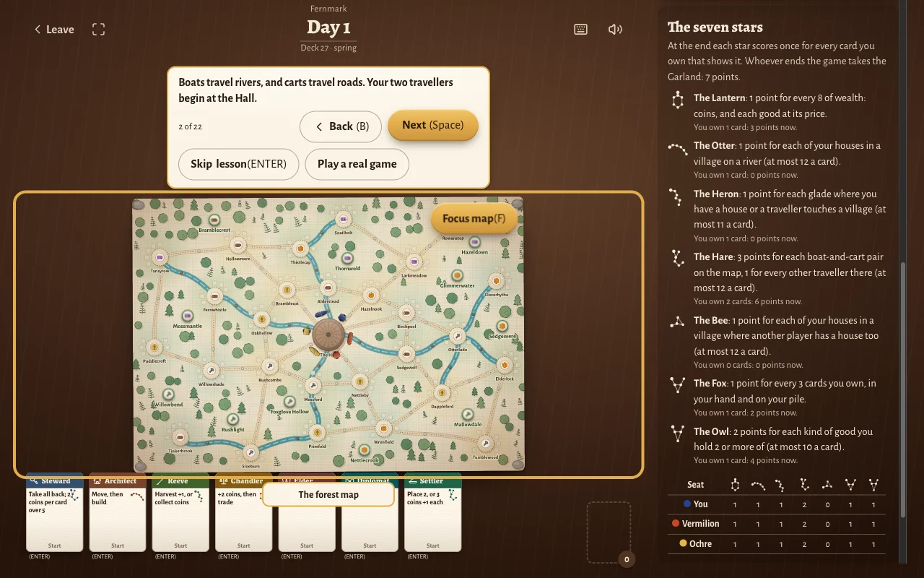
Task: Open the empty discard pile slot
Action: [609, 532]
